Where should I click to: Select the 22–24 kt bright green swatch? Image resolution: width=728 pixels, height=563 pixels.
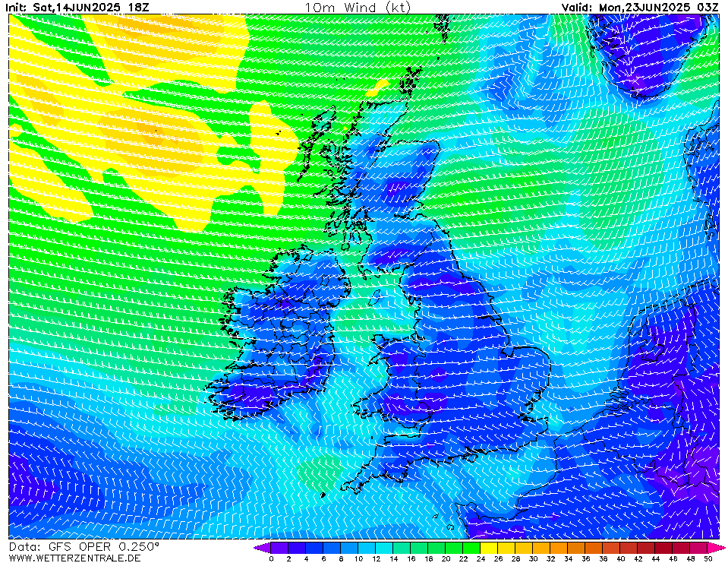pyautogui.click(x=472, y=547)
